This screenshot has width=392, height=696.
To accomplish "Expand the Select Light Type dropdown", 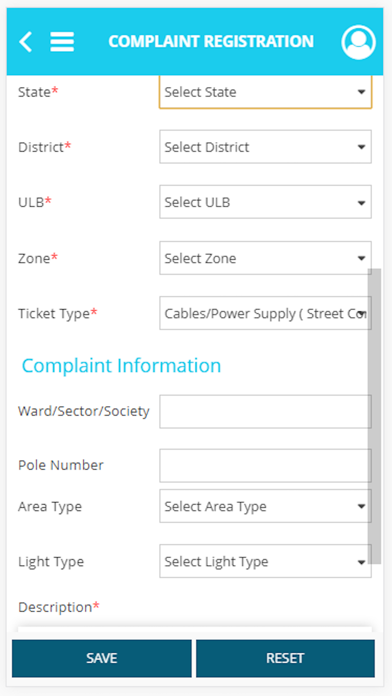I will coord(265,561).
